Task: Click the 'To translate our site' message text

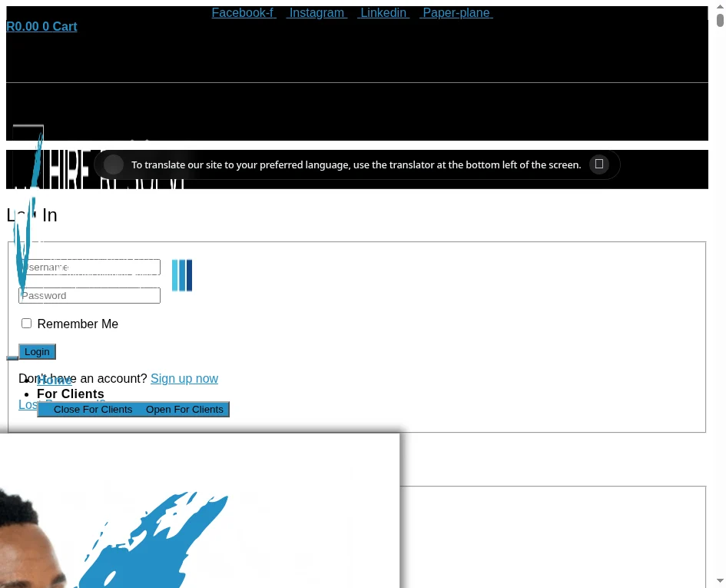Action: (356, 165)
